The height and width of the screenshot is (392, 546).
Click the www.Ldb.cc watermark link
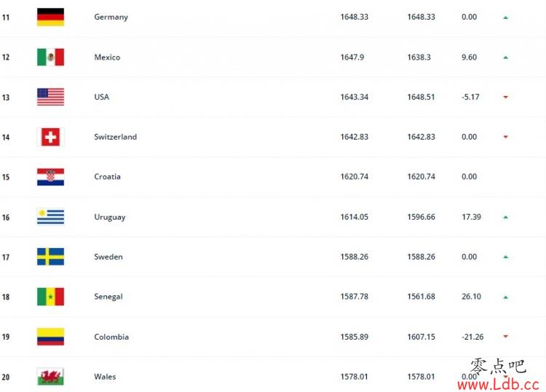[x=498, y=384]
